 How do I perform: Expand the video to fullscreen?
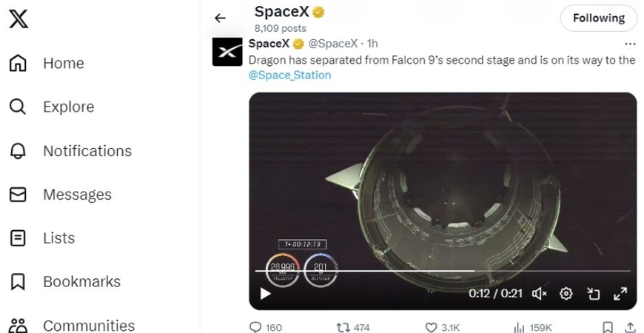620,294
